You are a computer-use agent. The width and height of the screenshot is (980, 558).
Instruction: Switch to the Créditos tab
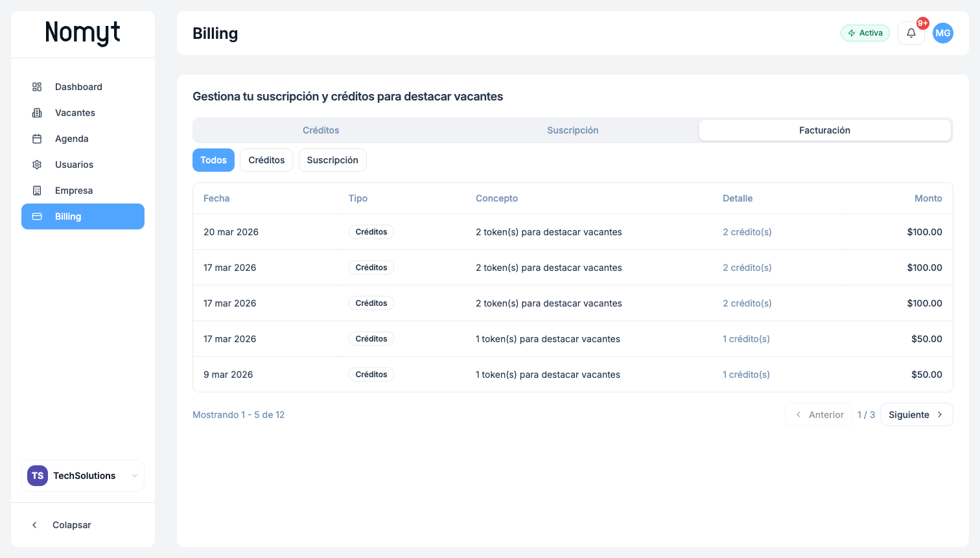321,130
